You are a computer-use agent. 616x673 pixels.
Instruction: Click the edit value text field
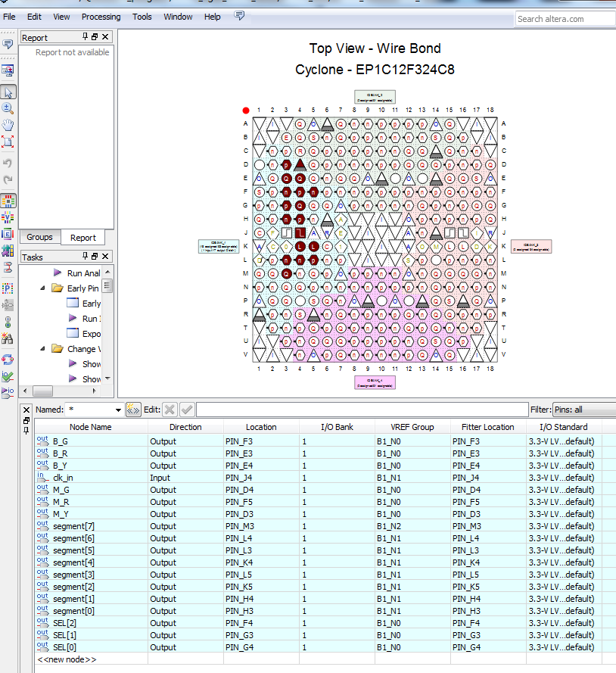point(362,410)
